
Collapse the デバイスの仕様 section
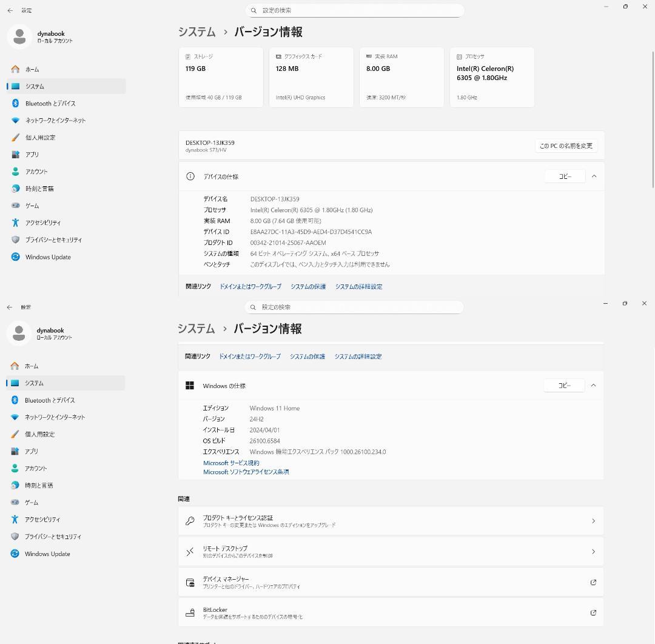(x=593, y=176)
